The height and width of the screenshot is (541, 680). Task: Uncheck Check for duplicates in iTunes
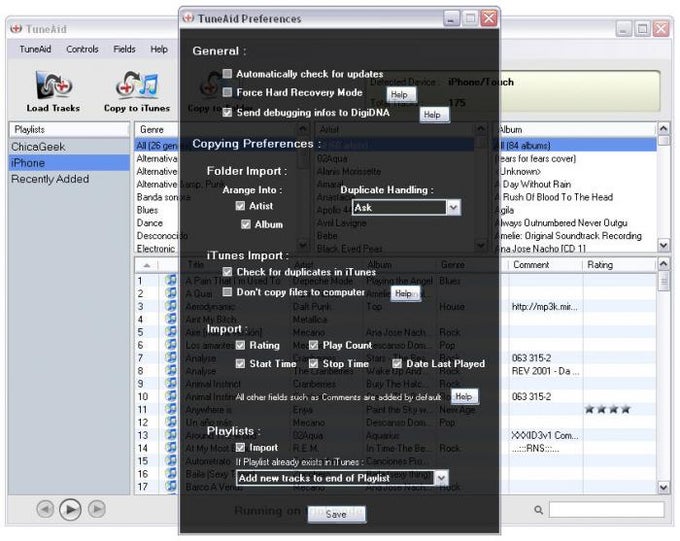(227, 272)
